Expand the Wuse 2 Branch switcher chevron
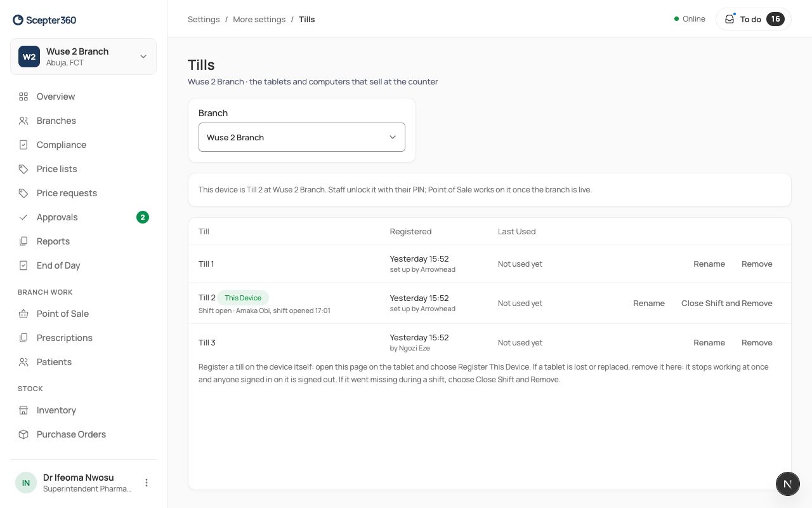Screen dimensions: 812x508 [143, 57]
